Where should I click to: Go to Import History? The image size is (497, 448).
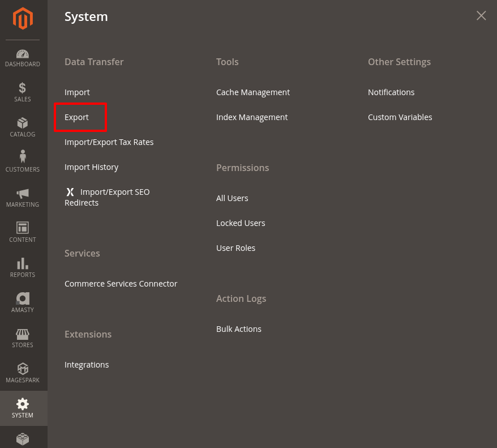(91, 167)
